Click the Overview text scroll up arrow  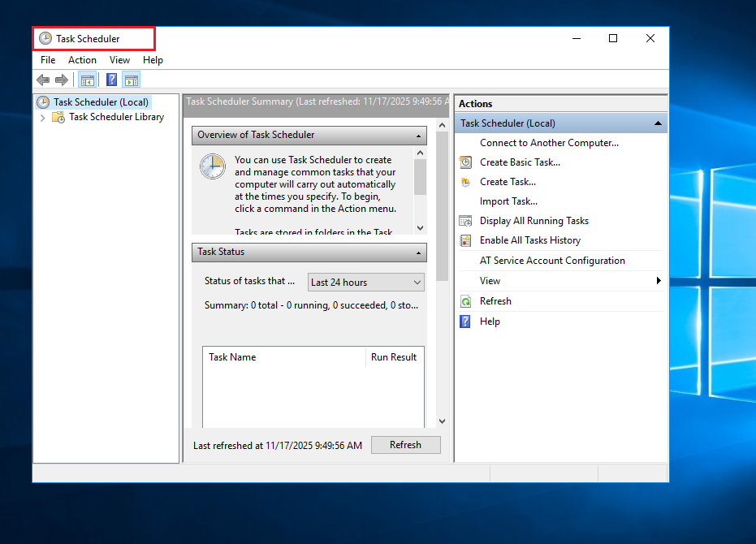[x=420, y=153]
